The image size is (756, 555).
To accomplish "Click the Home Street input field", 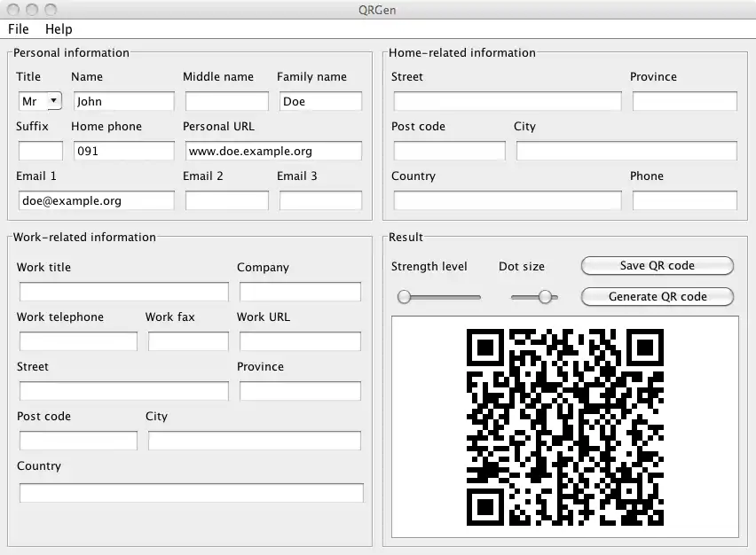I will [508, 101].
